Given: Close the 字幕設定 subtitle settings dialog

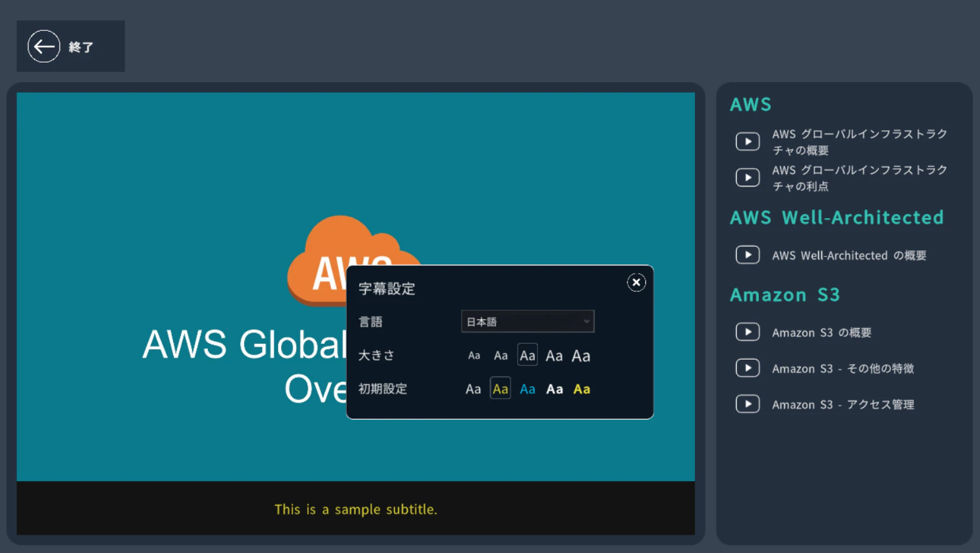Looking at the screenshot, I should (x=636, y=283).
